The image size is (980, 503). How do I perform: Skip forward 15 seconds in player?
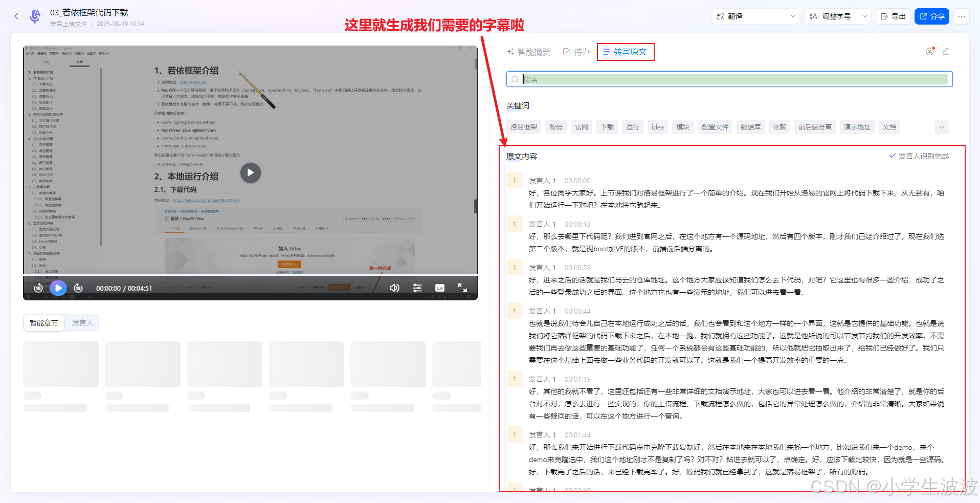[x=78, y=288]
